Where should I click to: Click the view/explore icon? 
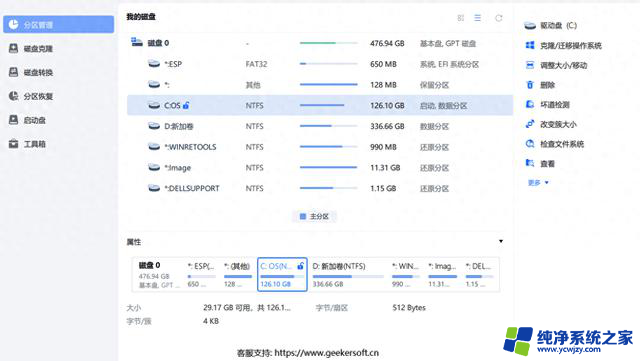[x=530, y=163]
